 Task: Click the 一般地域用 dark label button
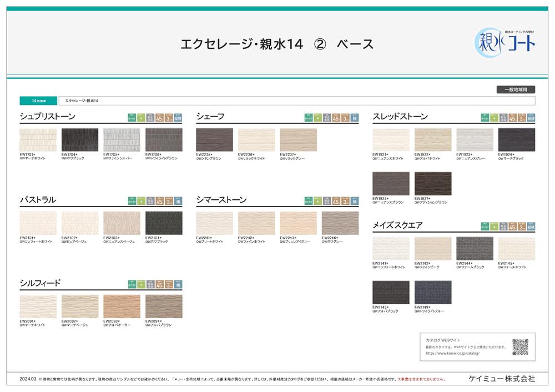pyautogui.click(x=516, y=89)
